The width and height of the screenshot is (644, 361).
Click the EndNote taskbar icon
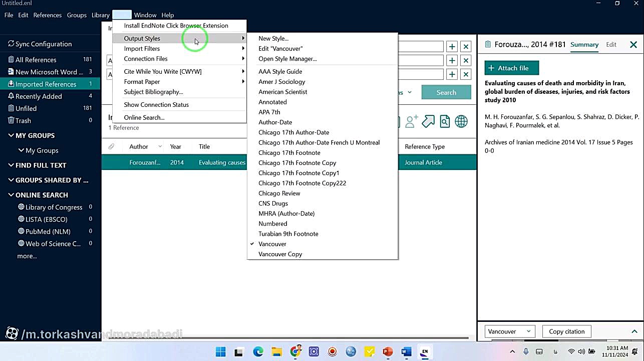(x=425, y=352)
